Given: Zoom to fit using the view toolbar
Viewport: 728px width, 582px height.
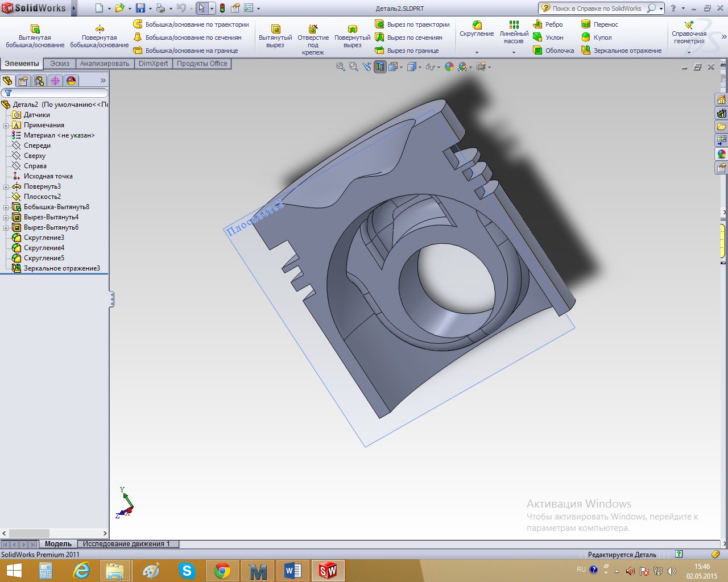Looking at the screenshot, I should coord(341,66).
